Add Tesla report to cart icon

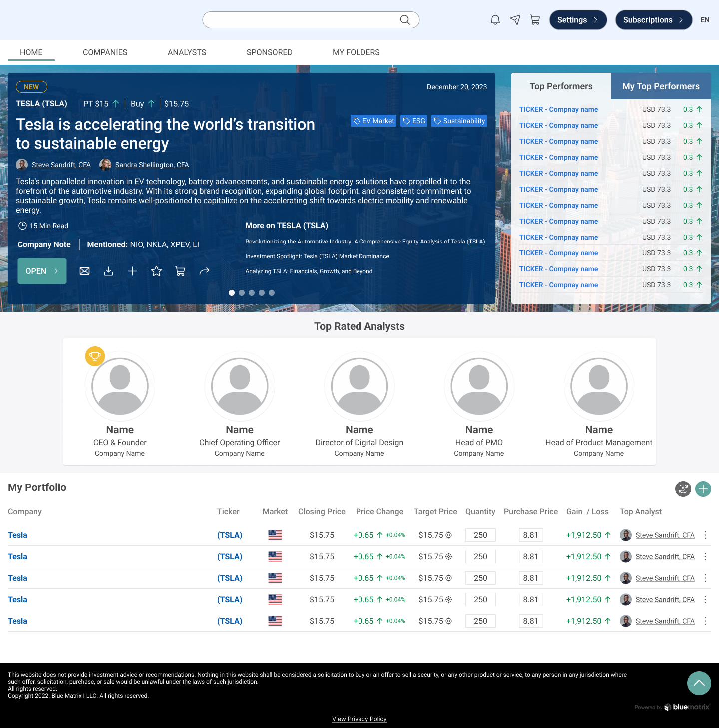[x=180, y=271]
